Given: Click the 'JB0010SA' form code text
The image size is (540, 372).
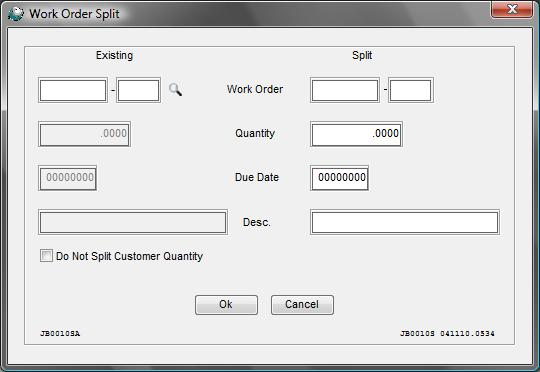Looking at the screenshot, I should pos(60,333).
